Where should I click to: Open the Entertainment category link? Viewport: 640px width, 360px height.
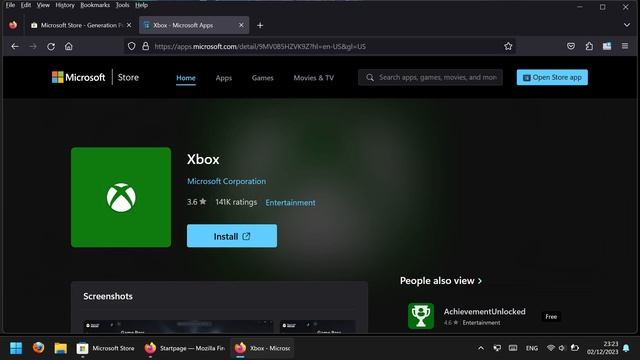point(290,202)
